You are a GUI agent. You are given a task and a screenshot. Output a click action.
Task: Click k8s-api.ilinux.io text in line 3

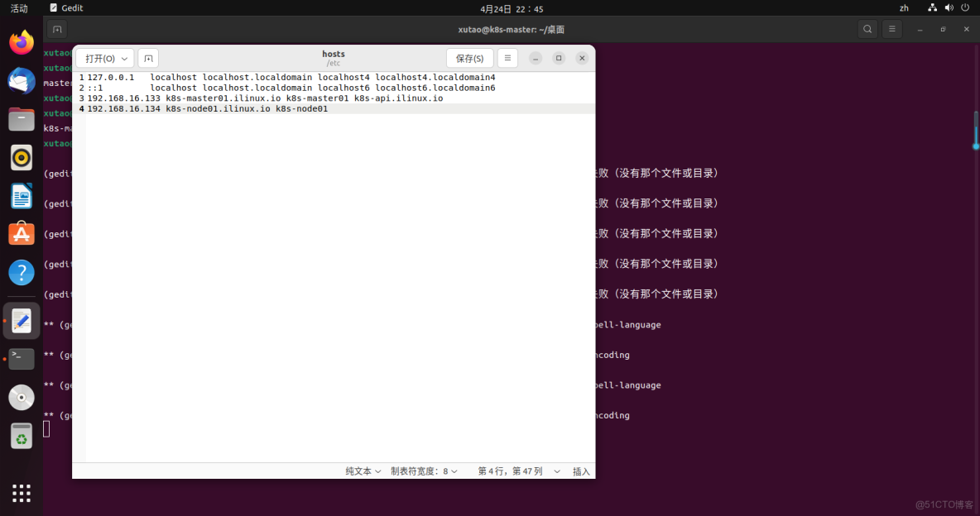click(398, 98)
